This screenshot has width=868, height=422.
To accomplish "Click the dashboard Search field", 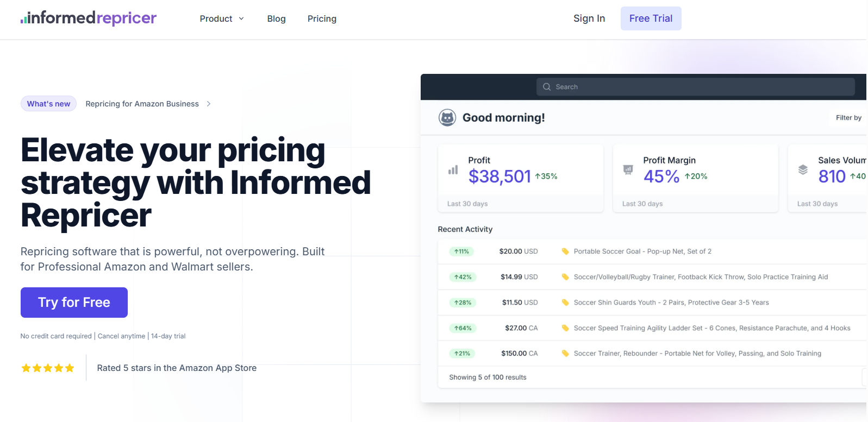I will pyautogui.click(x=696, y=87).
